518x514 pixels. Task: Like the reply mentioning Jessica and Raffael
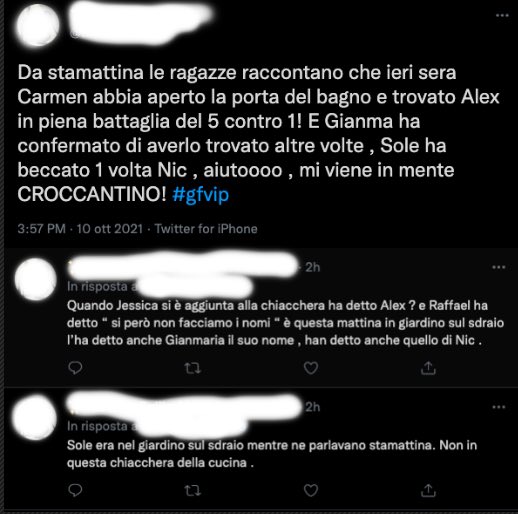coord(311,368)
